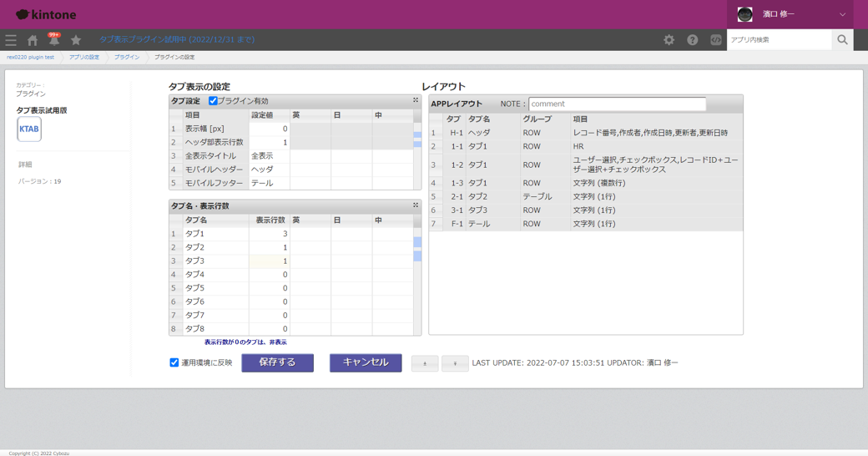The width and height of the screenshot is (868, 456).
Task: Click the 全表示タイトル row label
Action: pyautogui.click(x=210, y=155)
